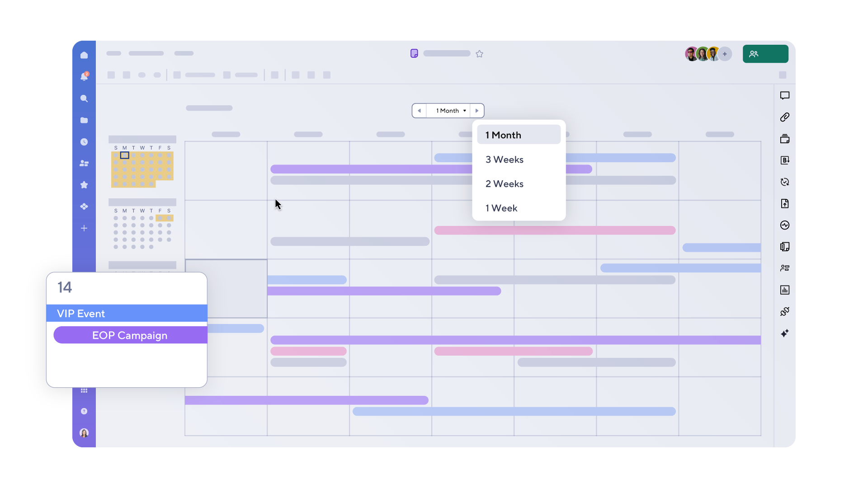Launch the AI assistant sparkle icon
Viewport: 868px width, 488px height.
785,333
